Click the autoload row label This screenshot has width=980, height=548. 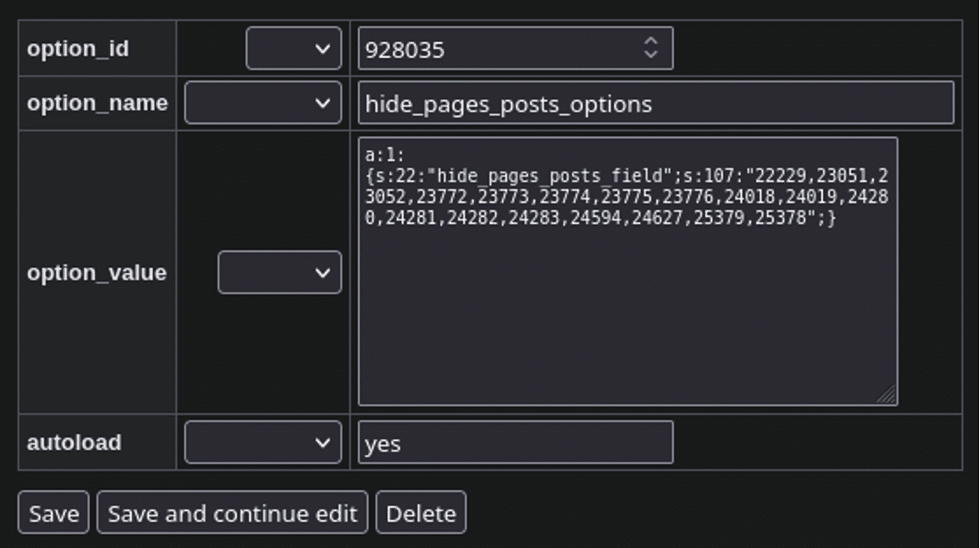pos(75,443)
